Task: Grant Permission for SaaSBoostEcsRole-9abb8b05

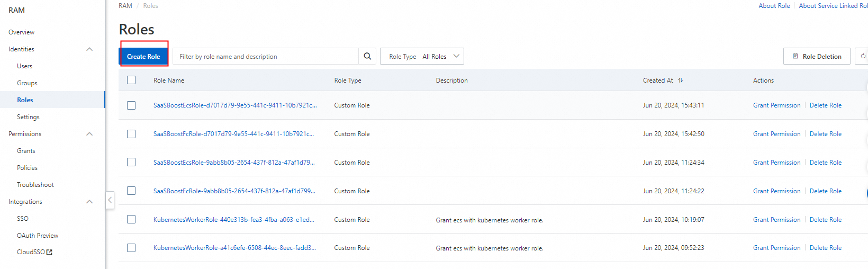Action: click(x=776, y=163)
